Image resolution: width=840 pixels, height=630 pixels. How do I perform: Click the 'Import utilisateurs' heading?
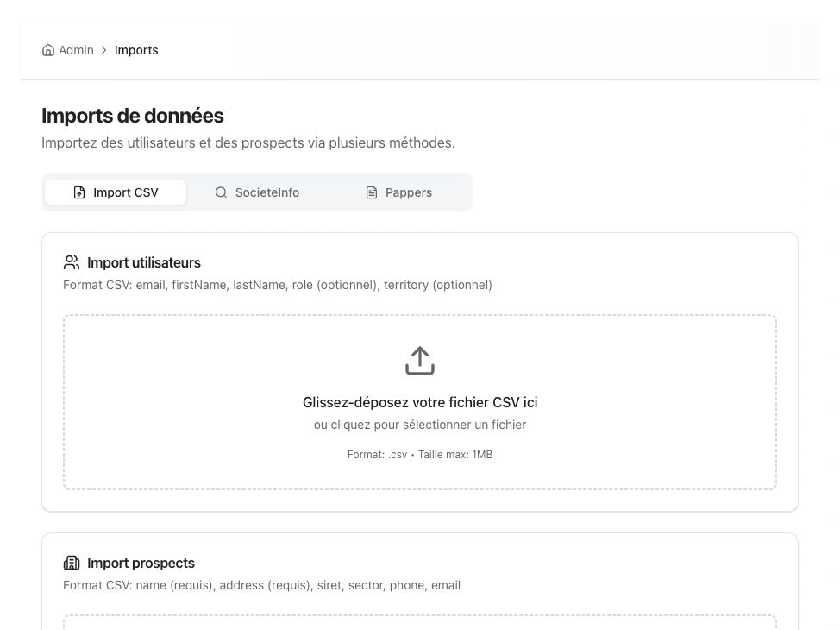(144, 262)
